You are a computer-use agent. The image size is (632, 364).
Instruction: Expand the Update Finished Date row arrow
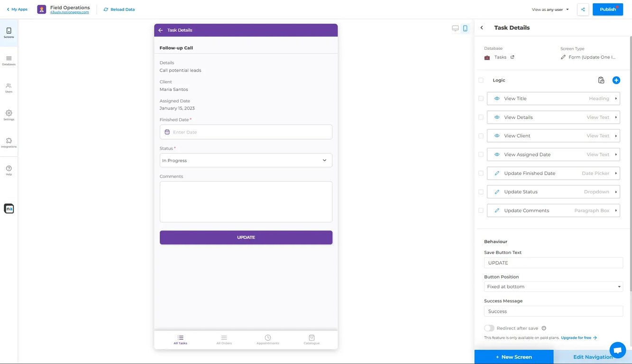pos(616,173)
